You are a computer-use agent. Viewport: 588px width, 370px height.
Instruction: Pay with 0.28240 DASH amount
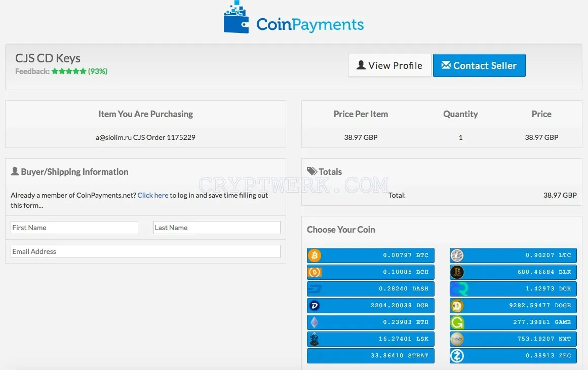pyautogui.click(x=371, y=288)
